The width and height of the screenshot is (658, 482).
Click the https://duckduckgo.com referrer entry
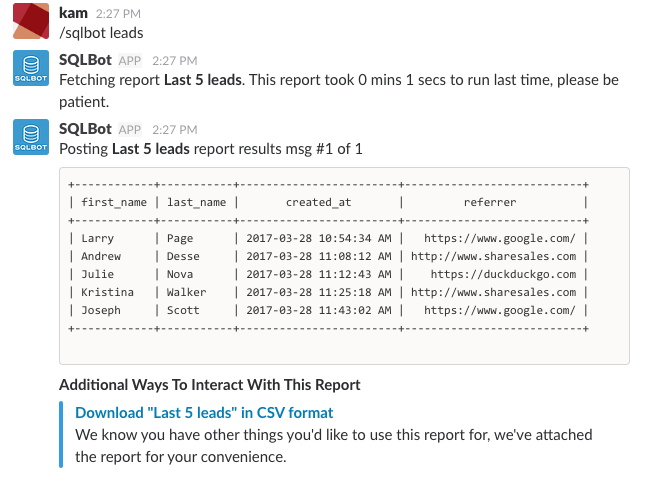pyautogui.click(x=503, y=274)
